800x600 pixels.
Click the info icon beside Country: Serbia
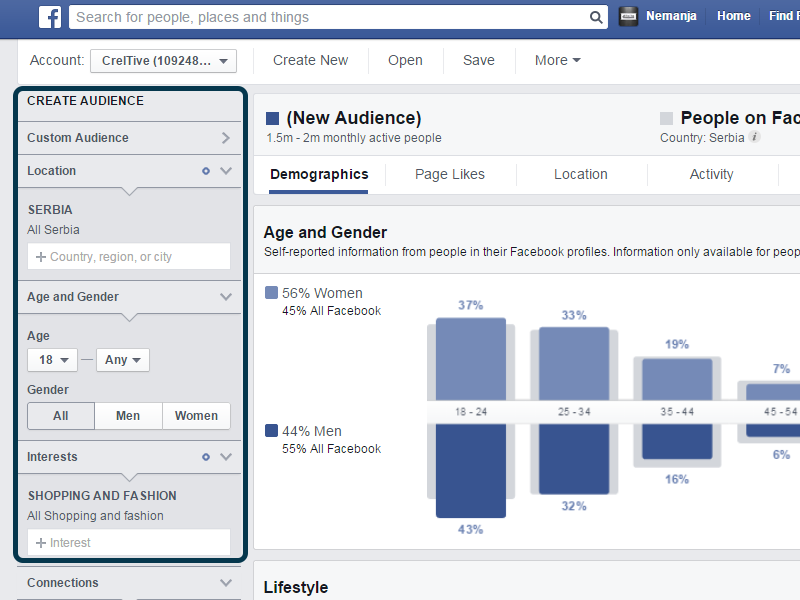[x=754, y=137]
